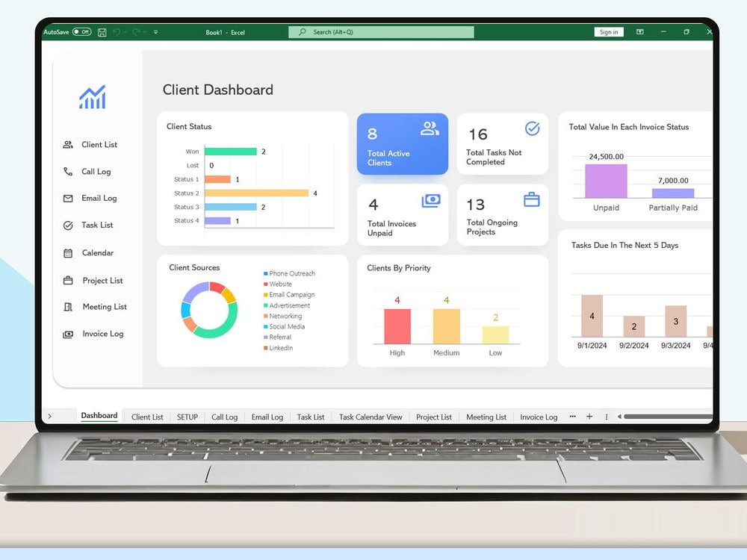Open Client List sidebar link
Image resolution: width=747 pixels, height=560 pixels.
coord(99,144)
